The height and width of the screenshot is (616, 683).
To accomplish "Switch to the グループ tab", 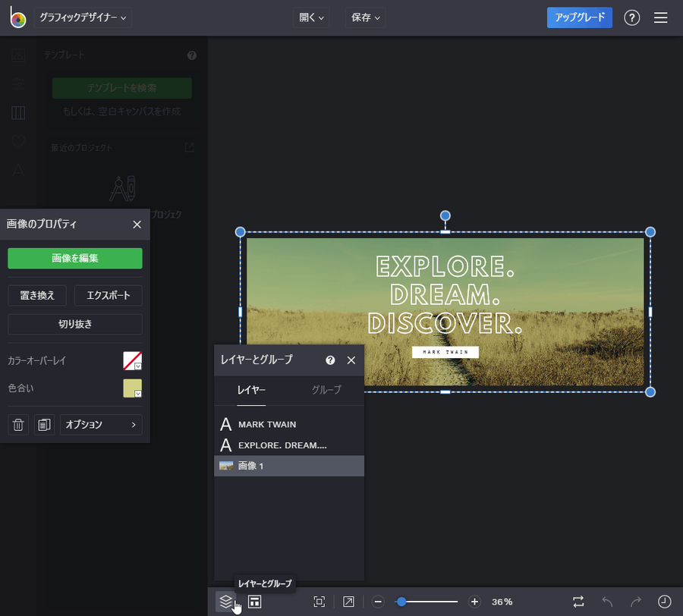I will 326,390.
